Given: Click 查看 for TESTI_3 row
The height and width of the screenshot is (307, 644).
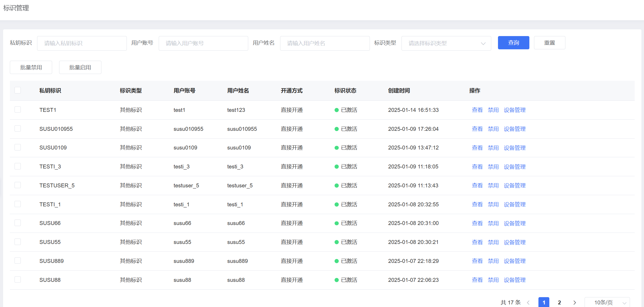Looking at the screenshot, I should [x=477, y=167].
